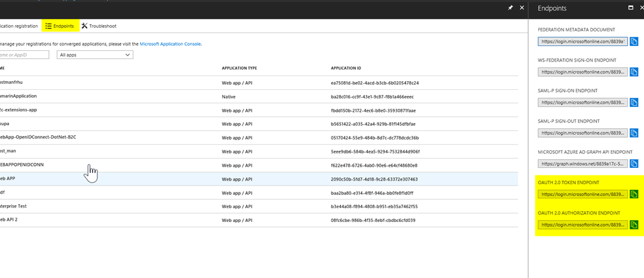
Task: Open the All apps filter dropdown
Action: pyautogui.click(x=95, y=55)
